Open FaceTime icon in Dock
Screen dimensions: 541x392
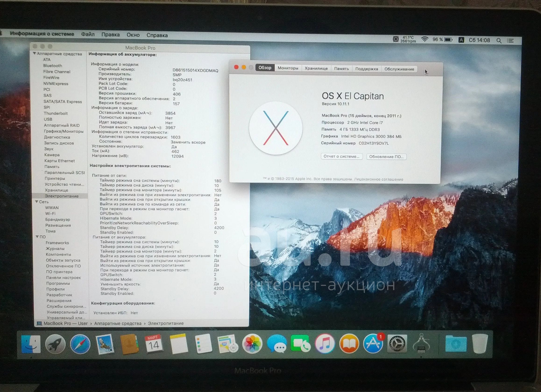(x=301, y=344)
